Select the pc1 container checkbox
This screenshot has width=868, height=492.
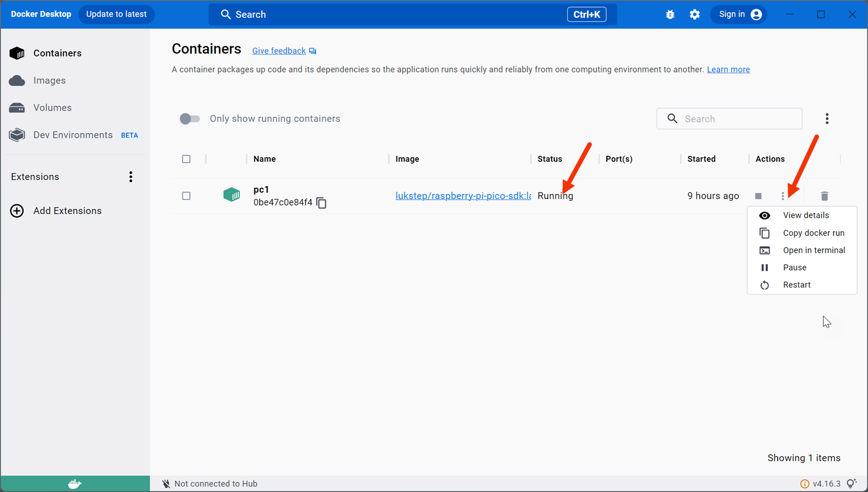[x=186, y=196]
